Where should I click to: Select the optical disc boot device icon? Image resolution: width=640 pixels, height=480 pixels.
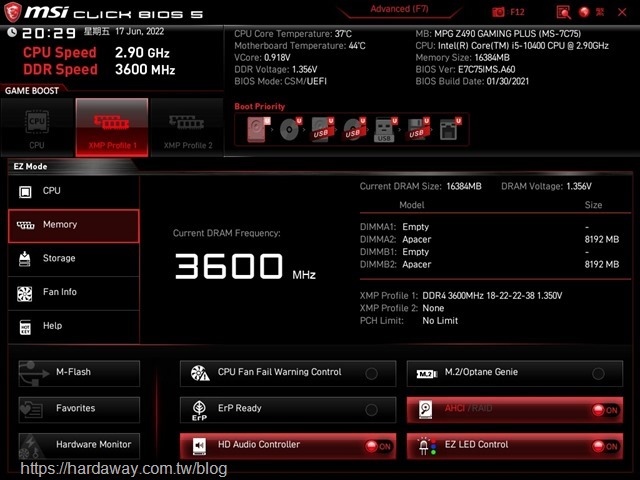[290, 130]
